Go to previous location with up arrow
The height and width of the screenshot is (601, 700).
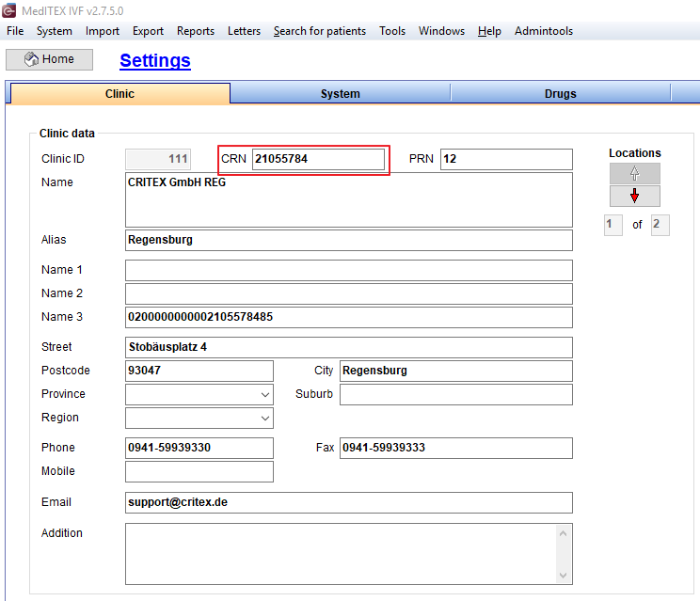(x=634, y=173)
